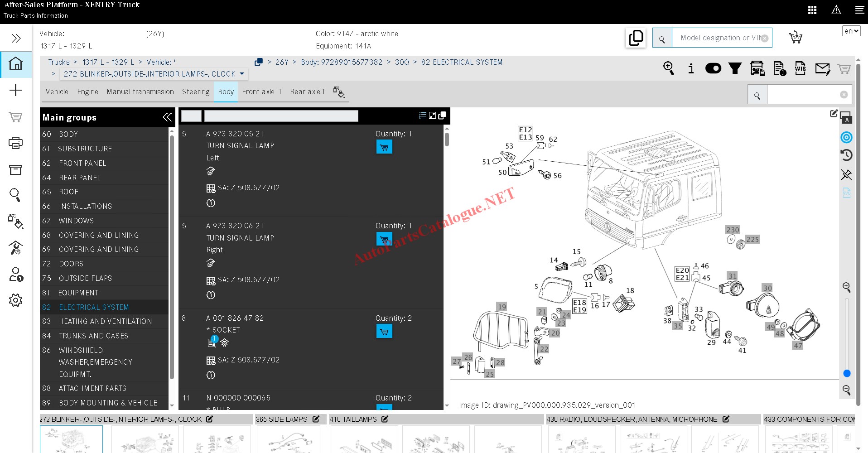Click the 82 ELECTRICAL SYSTEM breadcrumb link

(462, 62)
